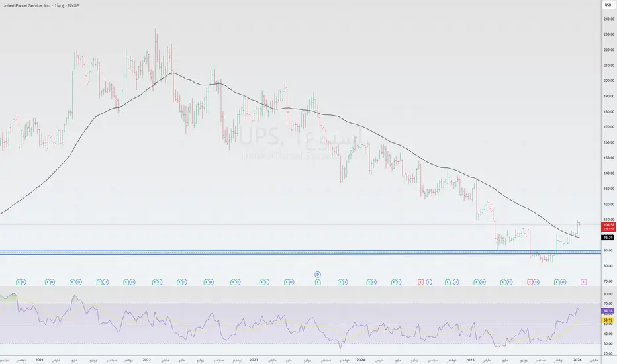Click the black 98.39 moving average label
The width and height of the screenshot is (617, 364).
tap(608, 238)
